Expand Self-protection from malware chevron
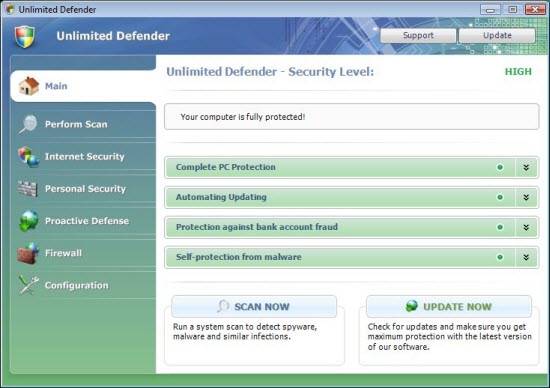Image resolution: width=550 pixels, height=388 pixels. click(x=526, y=257)
